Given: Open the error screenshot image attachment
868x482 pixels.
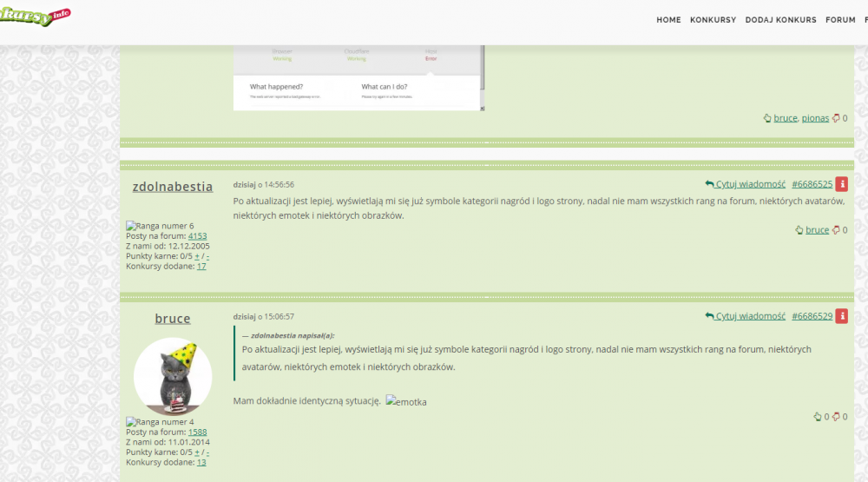Looking at the screenshot, I should (x=358, y=78).
